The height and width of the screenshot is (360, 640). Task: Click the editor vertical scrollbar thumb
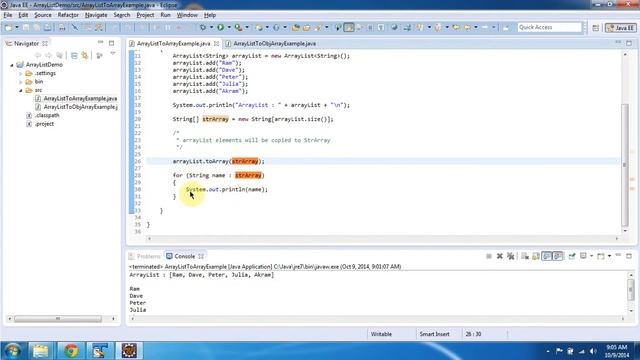[624, 165]
